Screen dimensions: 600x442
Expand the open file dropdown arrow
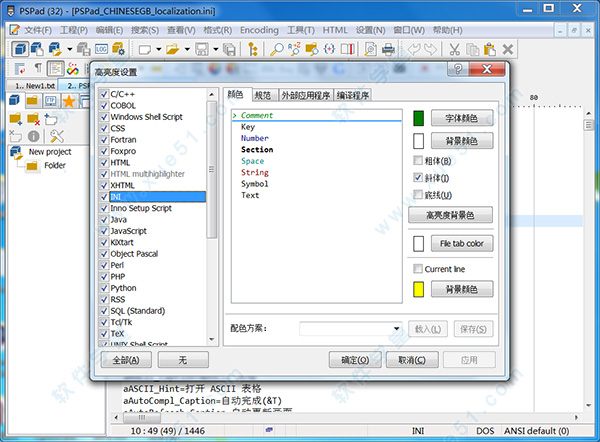tap(187, 49)
